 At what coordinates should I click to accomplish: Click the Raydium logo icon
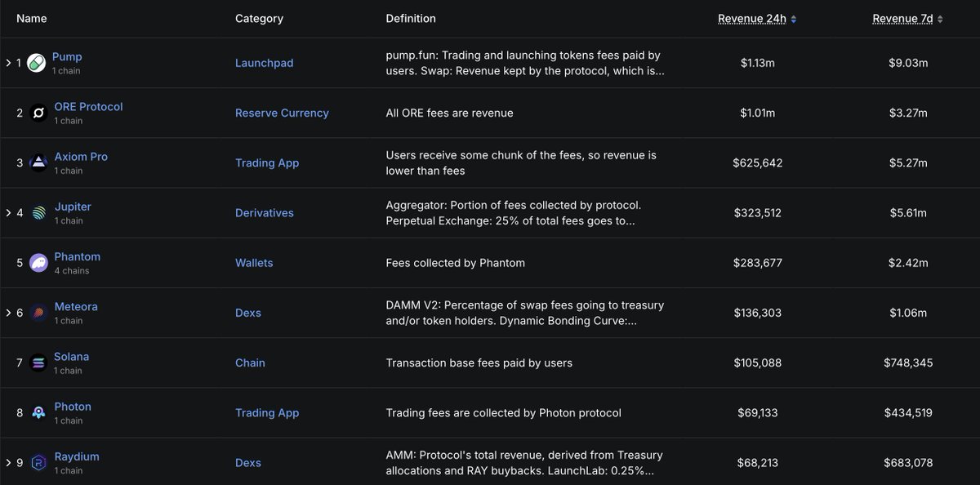[x=38, y=463]
